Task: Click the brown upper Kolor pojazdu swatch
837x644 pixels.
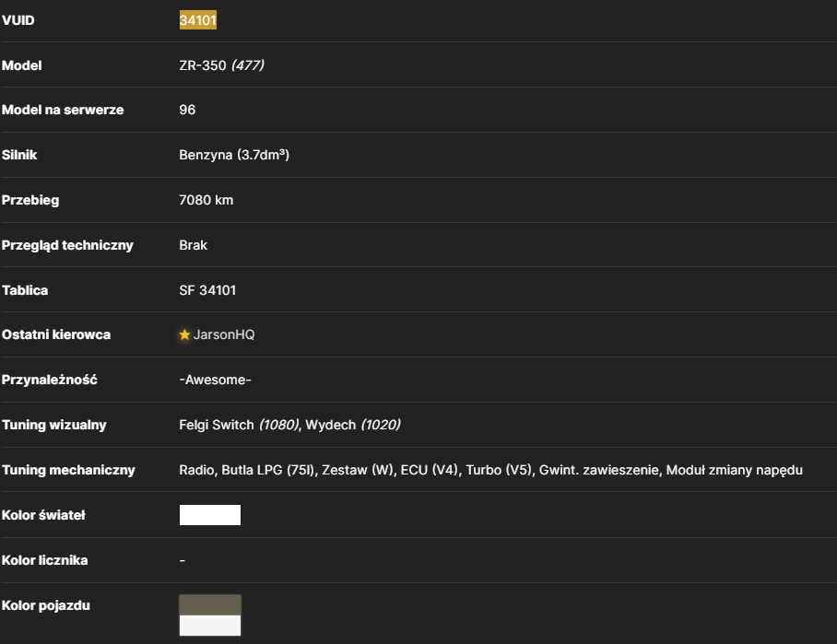Action: pos(210,605)
